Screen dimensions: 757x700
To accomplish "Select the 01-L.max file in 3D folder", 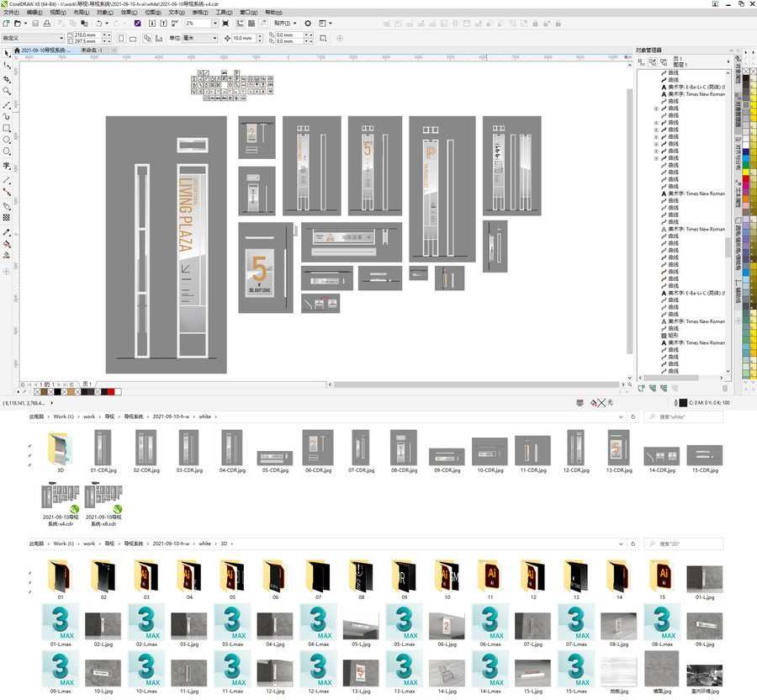I will point(61,624).
